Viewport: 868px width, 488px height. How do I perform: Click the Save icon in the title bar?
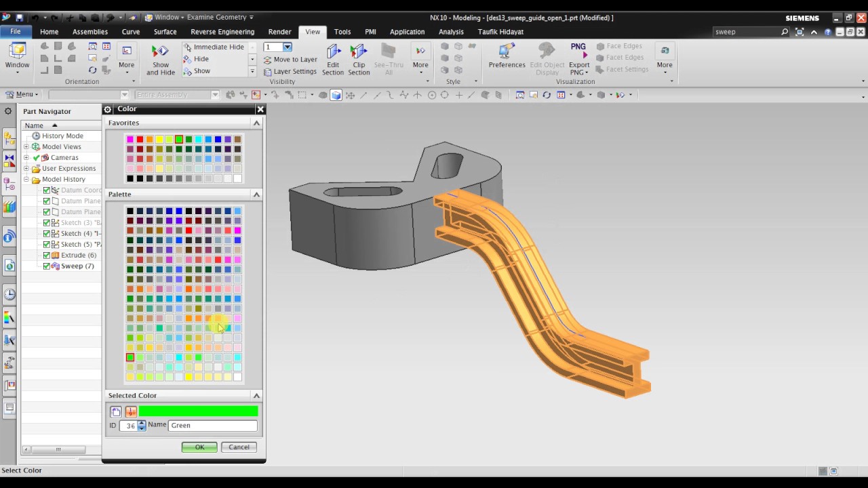pyautogui.click(x=19, y=18)
